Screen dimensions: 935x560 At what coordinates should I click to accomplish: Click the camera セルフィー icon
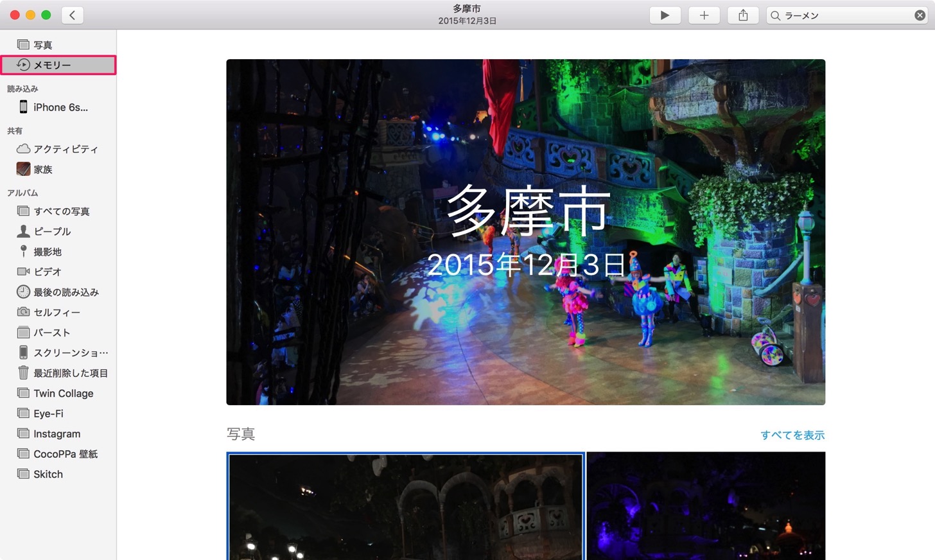tap(23, 312)
